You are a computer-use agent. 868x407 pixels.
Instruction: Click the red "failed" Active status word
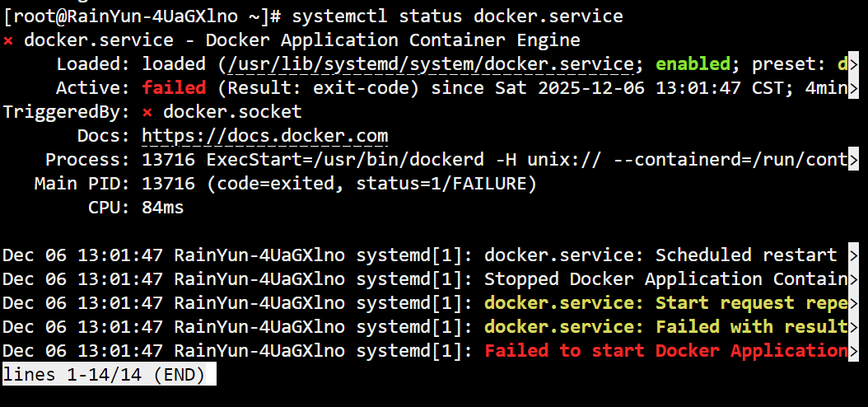[174, 88]
